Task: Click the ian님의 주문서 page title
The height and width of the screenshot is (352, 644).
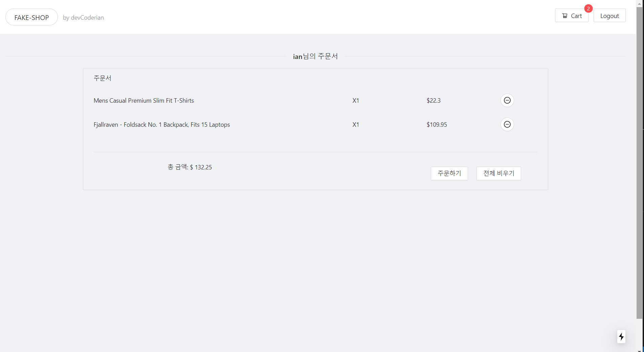Action: tap(315, 56)
